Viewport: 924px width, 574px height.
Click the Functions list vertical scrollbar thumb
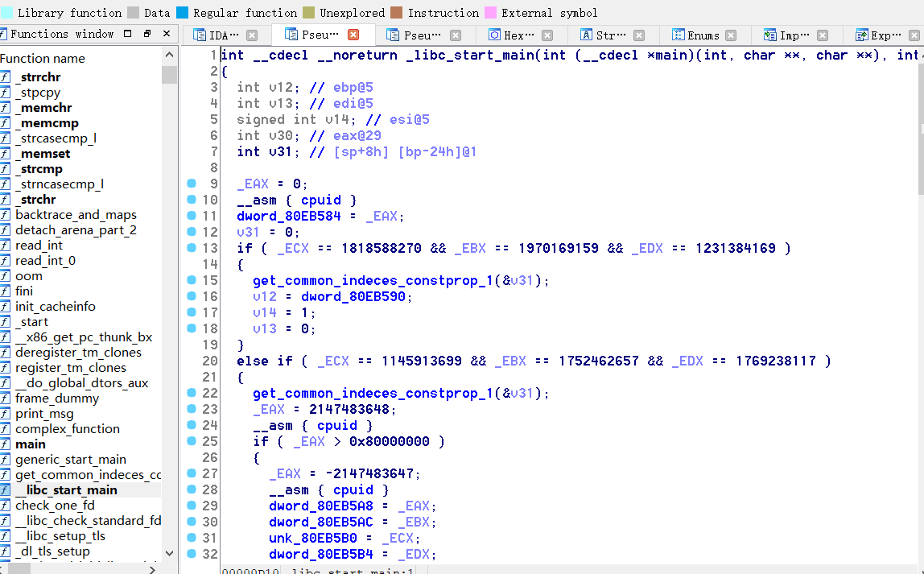tap(169, 75)
